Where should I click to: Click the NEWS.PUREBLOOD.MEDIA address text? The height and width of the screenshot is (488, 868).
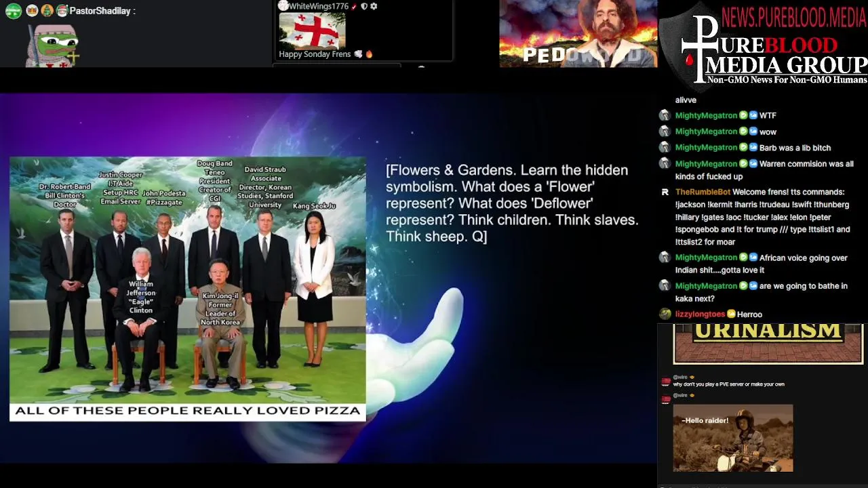coord(794,17)
